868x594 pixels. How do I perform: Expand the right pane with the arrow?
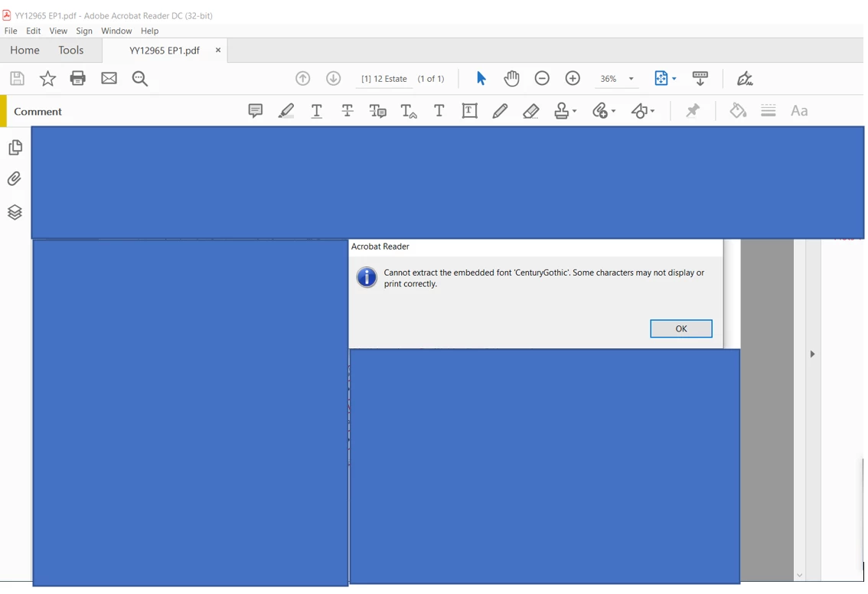(812, 354)
